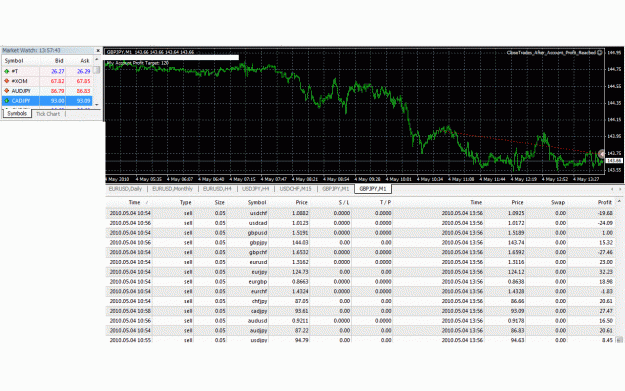Click AUDJPY bid value 86.79
This screenshot has width=625, height=391.
[x=57, y=91]
